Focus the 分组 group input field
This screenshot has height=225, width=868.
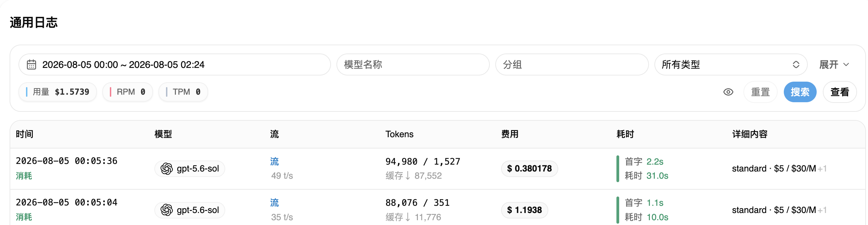coord(572,64)
